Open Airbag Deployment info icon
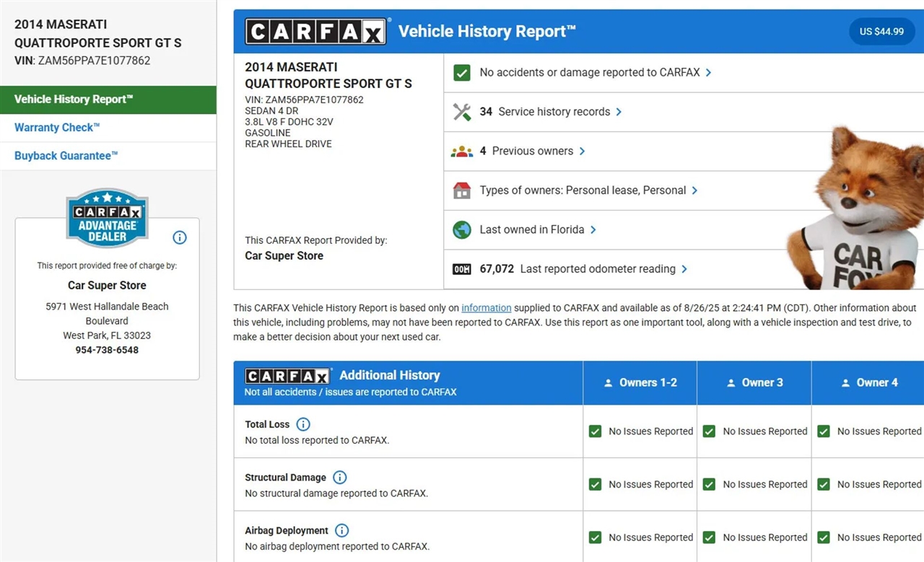The image size is (924, 562). [x=341, y=530]
